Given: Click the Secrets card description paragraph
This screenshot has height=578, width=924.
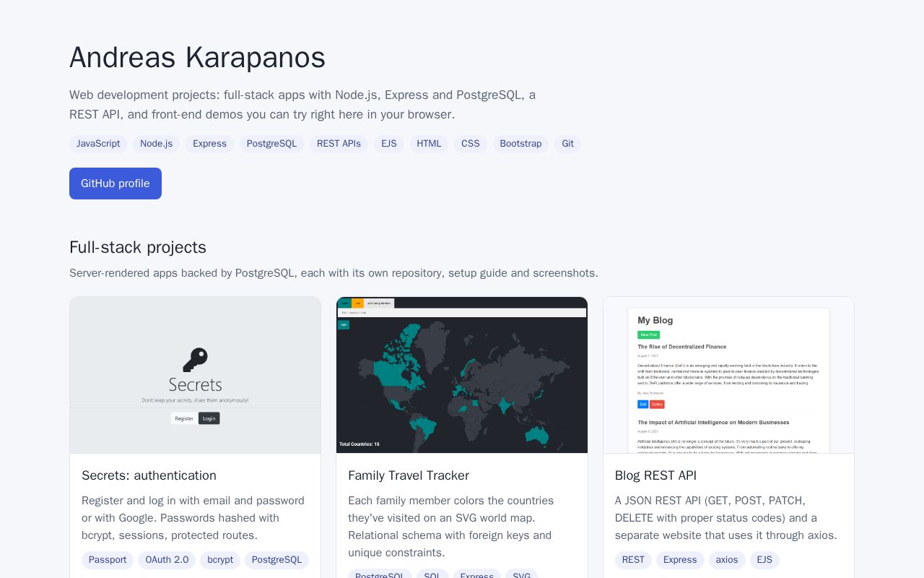Looking at the screenshot, I should coord(193,518).
